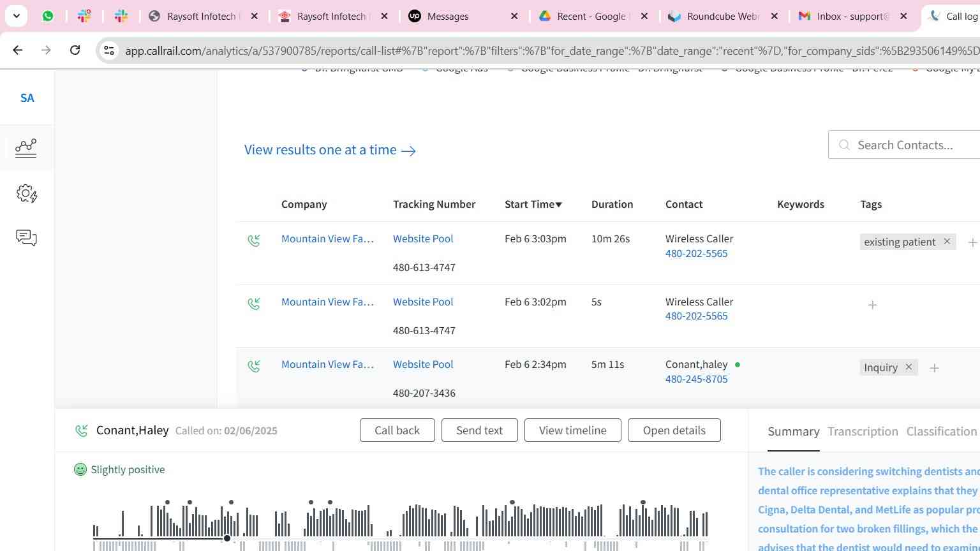Open the first Slack browser tab
The image size is (980, 551).
(84, 16)
